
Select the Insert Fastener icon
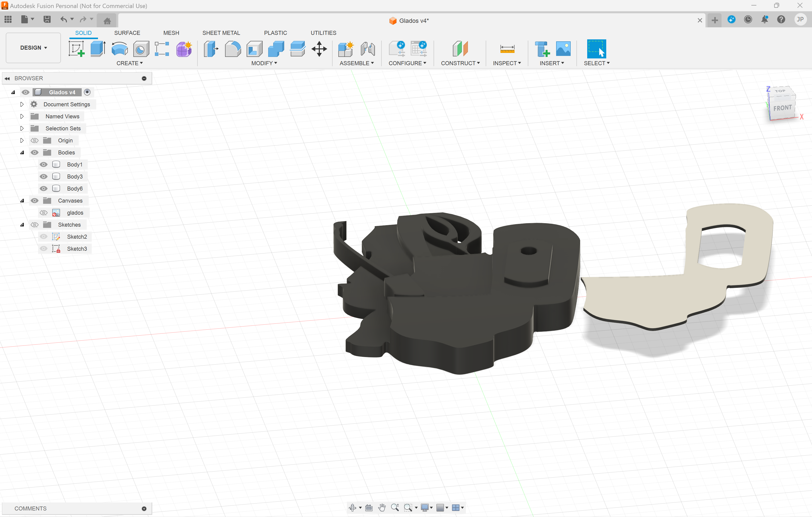click(542, 49)
